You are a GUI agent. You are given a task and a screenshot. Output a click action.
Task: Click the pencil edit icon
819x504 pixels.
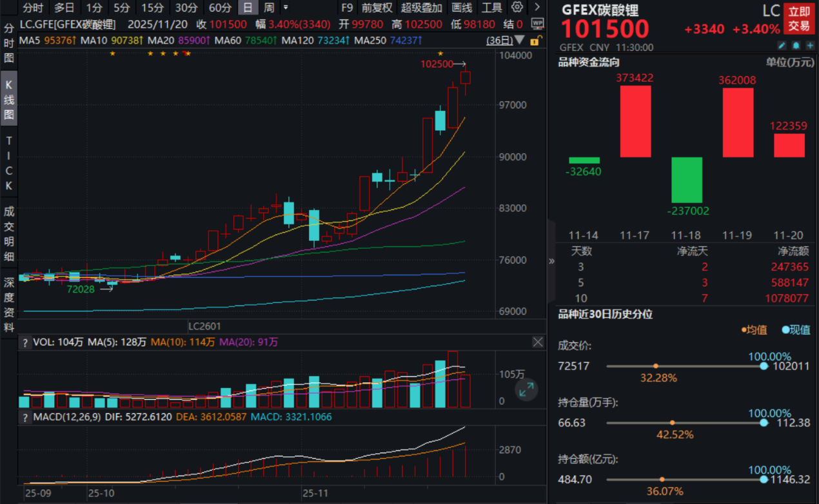tap(782, 46)
